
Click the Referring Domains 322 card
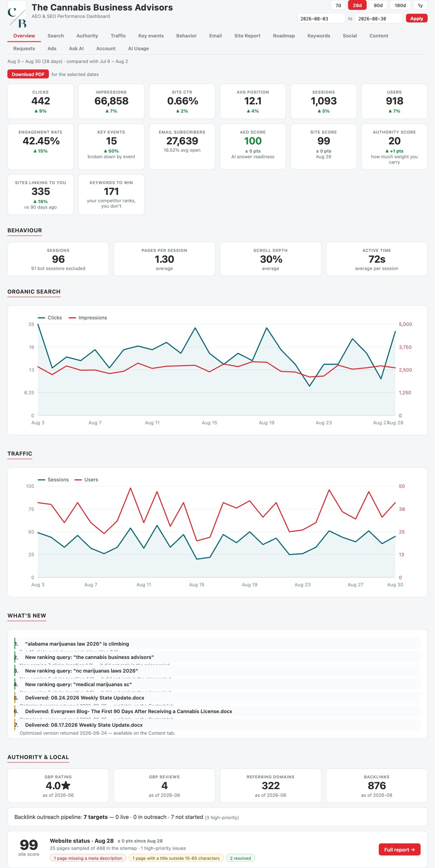click(270, 785)
